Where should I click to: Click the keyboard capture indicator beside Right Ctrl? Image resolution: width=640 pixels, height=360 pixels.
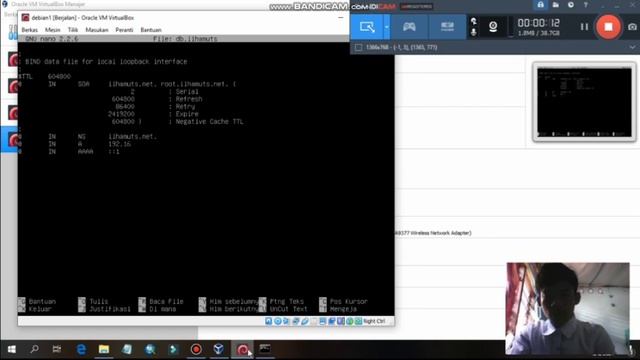point(358,321)
